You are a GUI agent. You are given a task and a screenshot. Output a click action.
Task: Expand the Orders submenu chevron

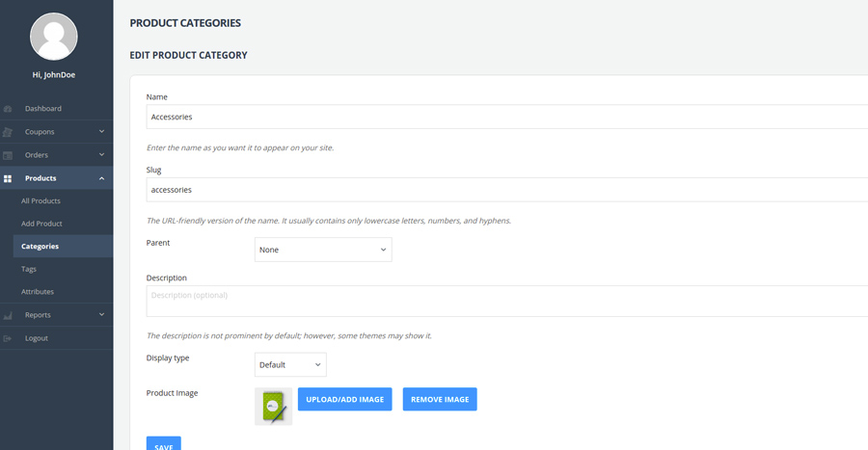(101, 155)
